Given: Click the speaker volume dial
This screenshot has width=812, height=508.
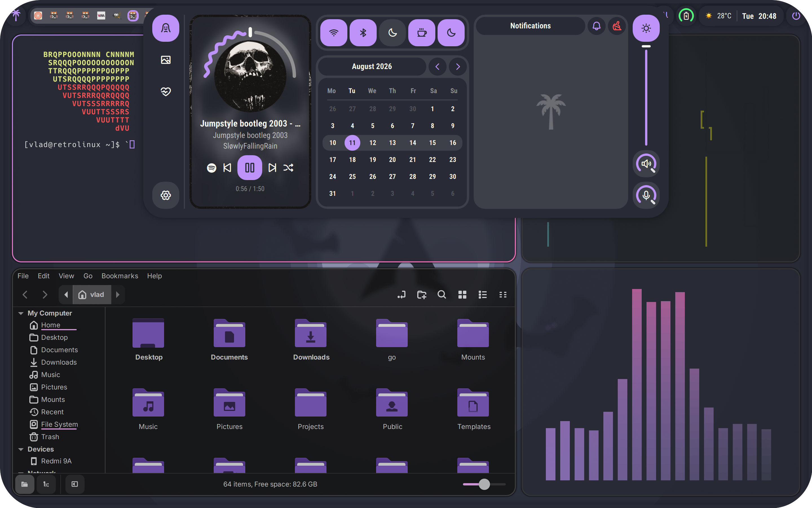Looking at the screenshot, I should 646,164.
